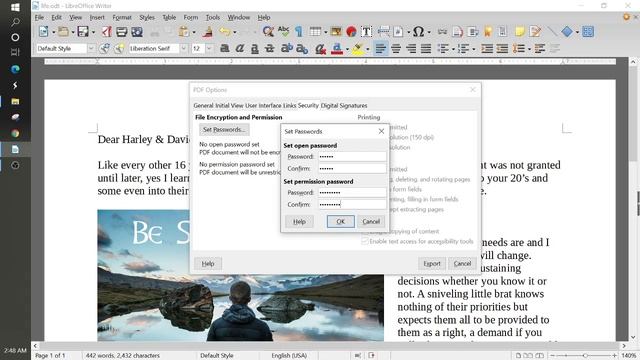Expand the Basic Shapes dropdown arrow
Screen dimensions: 640x360
tap(577, 32)
